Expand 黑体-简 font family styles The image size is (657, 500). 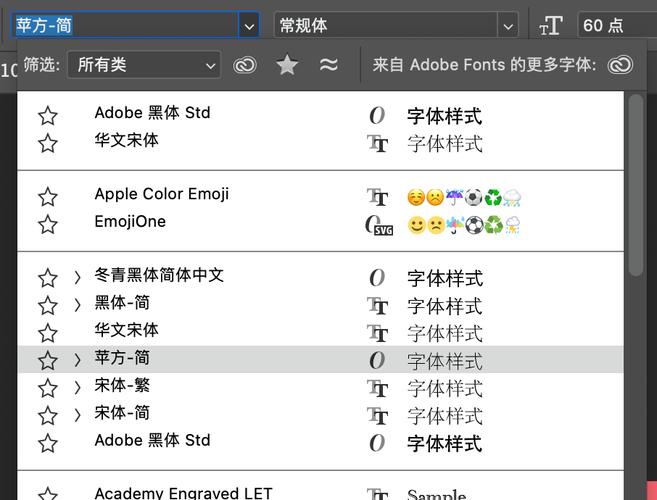pyautogui.click(x=77, y=305)
